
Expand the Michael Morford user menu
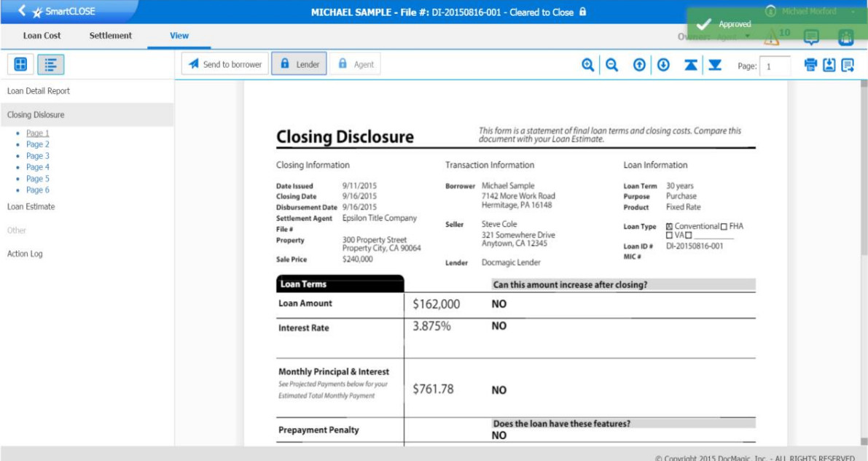pyautogui.click(x=852, y=12)
